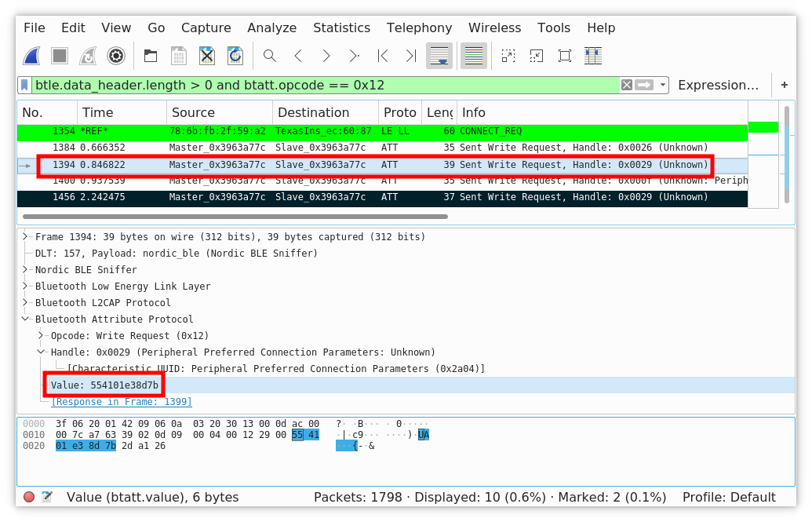Jump to the last packet
This screenshot has height=522, width=812.
pyautogui.click(x=410, y=55)
